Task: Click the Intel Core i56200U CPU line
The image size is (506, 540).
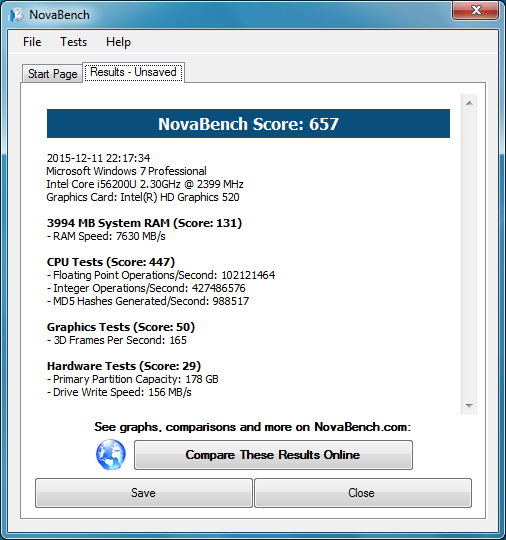Action: tap(145, 184)
